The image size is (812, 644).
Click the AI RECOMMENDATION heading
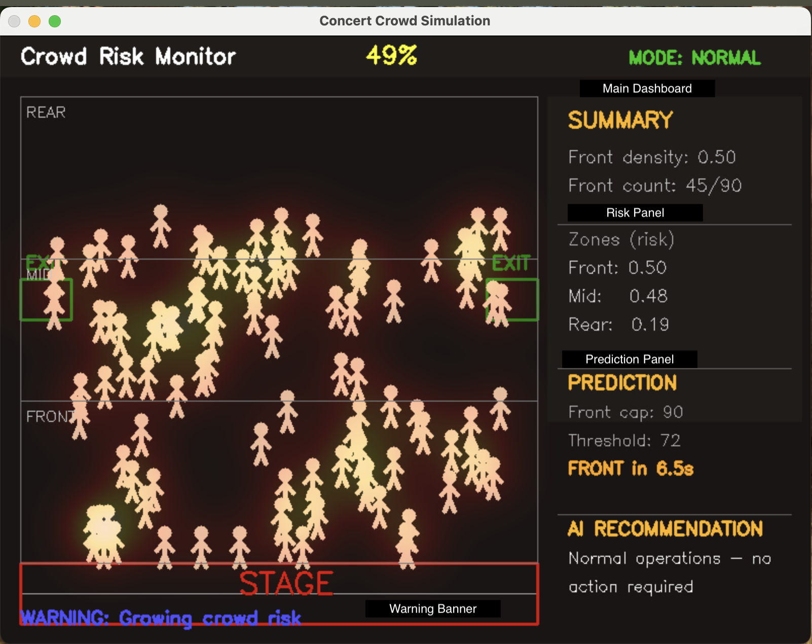[665, 529]
